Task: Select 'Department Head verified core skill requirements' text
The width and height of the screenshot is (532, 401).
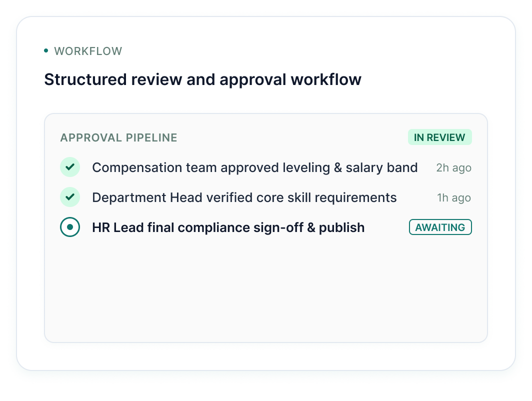Action: (244, 197)
